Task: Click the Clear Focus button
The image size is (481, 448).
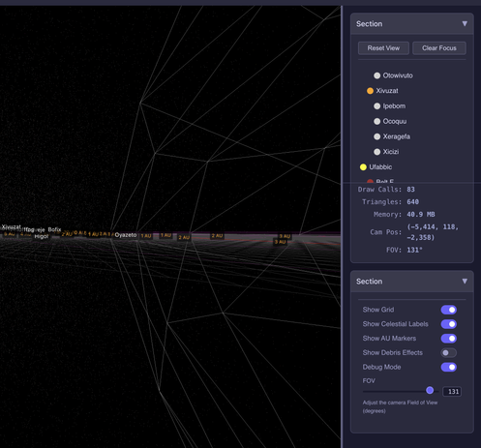Action: pos(439,48)
